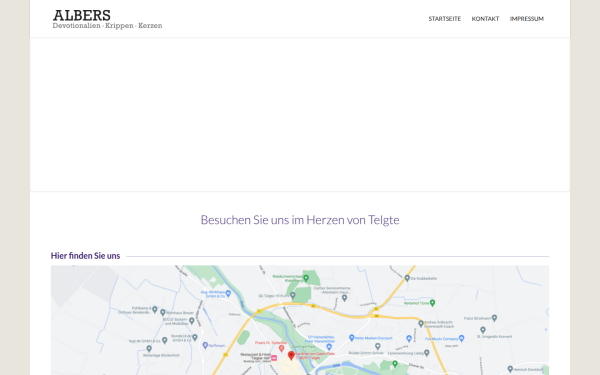Click the Aug. Winkhaus GmbH marker
Viewport: 600px width, 375px height.
[x=228, y=293]
